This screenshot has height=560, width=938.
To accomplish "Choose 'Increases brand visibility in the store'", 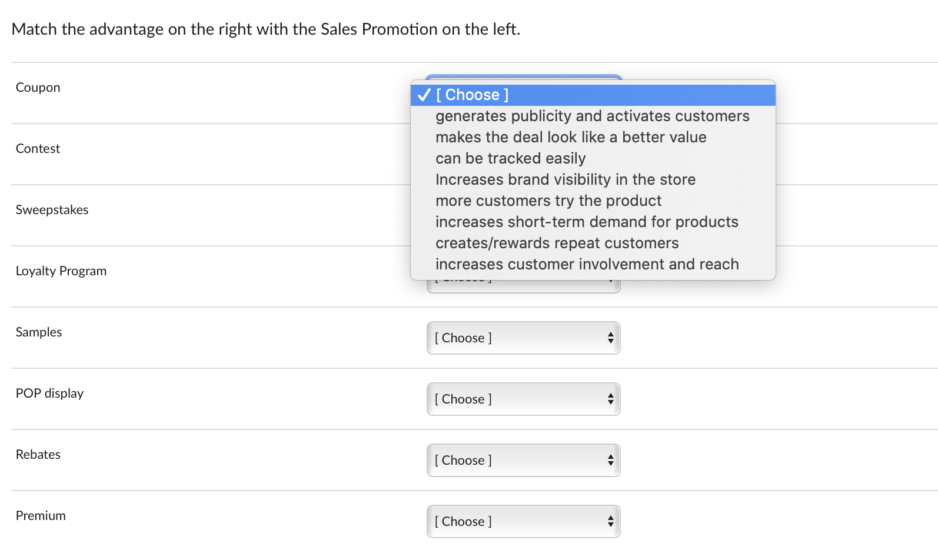I will (x=565, y=179).
